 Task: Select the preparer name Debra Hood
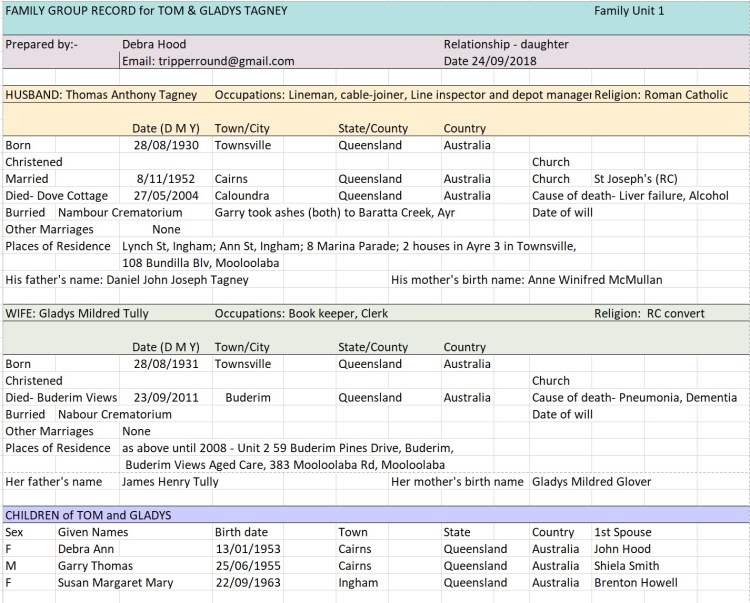click(x=154, y=44)
